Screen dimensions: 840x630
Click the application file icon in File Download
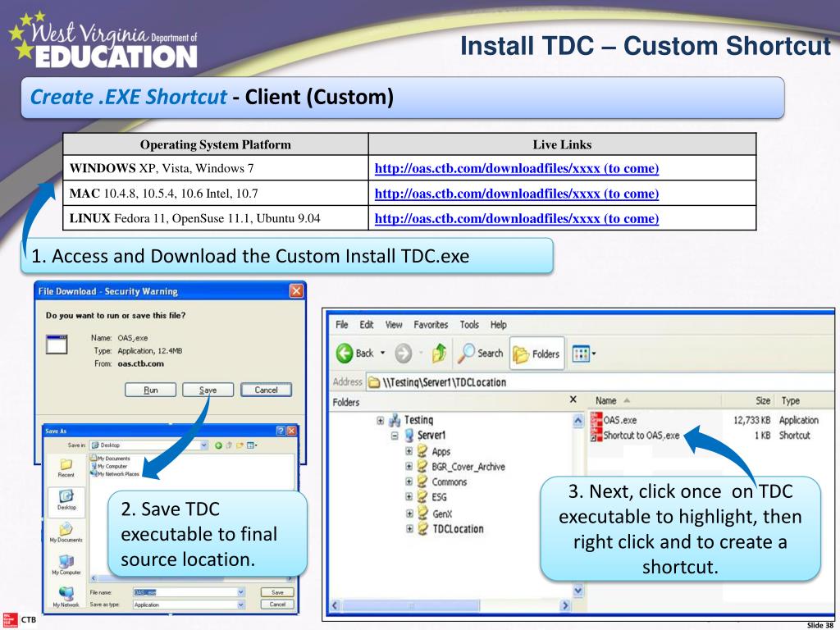[x=57, y=345]
